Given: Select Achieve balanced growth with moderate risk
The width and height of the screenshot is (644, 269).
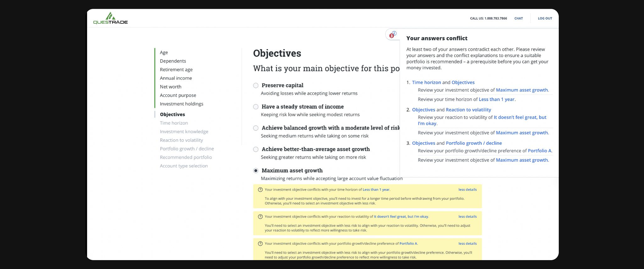Looking at the screenshot, I should click(255, 128).
